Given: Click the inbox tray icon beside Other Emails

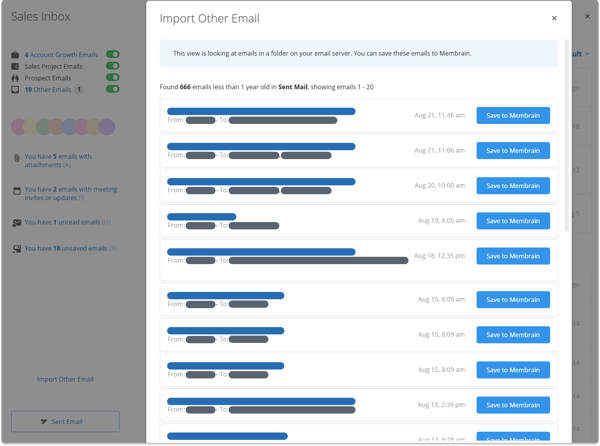Looking at the screenshot, I should 15,90.
